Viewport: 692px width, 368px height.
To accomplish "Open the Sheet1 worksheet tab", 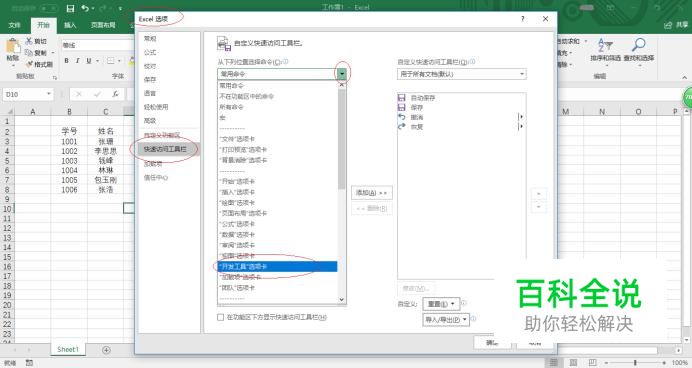I will click(x=68, y=349).
